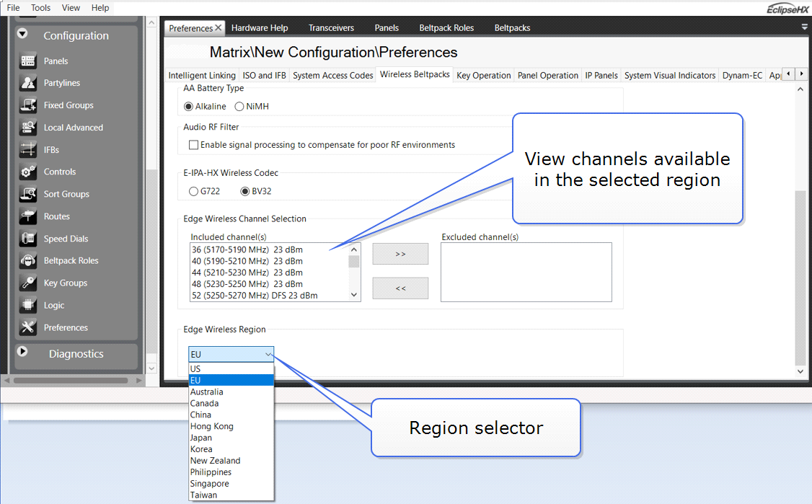The height and width of the screenshot is (504, 812).
Task: Open the Controls gear icon
Action: (x=28, y=172)
